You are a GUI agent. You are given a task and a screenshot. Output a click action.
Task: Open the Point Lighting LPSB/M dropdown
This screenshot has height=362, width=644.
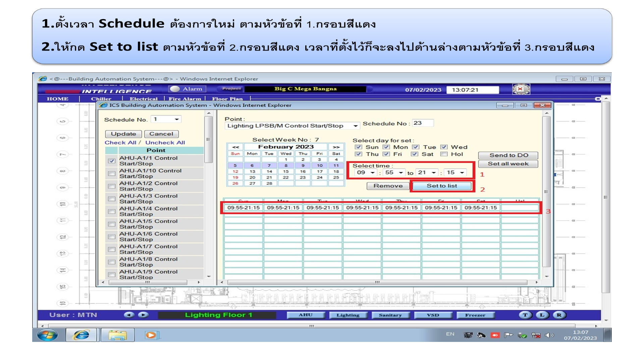pyautogui.click(x=292, y=126)
